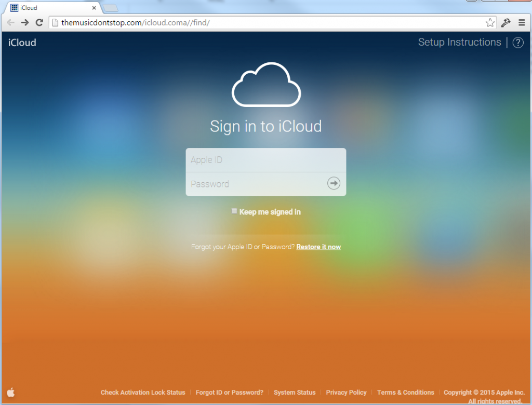Click the Apple logo in footer
The width and height of the screenshot is (532, 405).
pos(11,392)
